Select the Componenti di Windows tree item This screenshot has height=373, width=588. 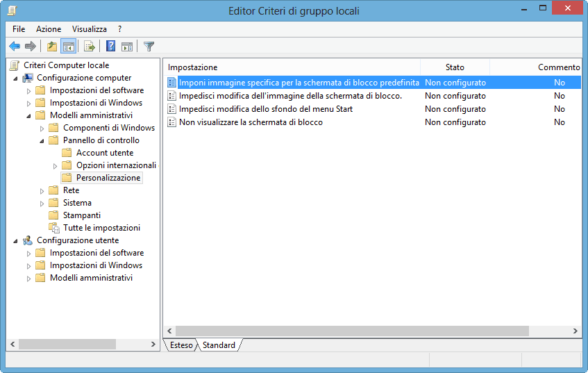109,128
